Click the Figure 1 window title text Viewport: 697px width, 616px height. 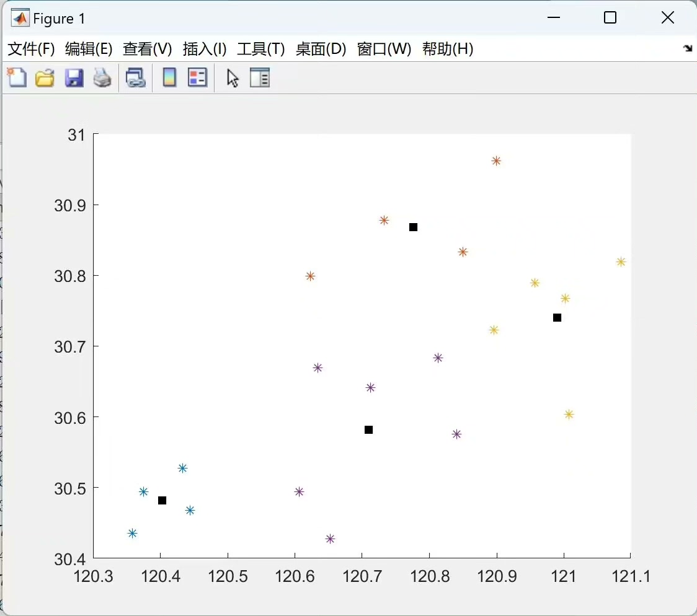click(59, 19)
